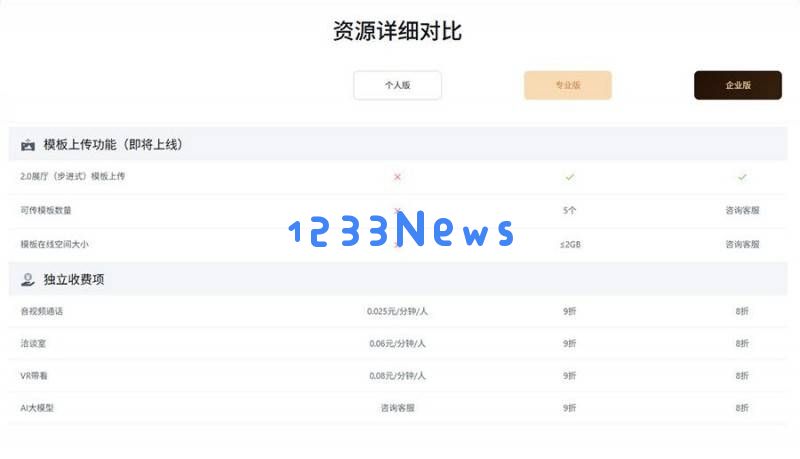The image size is (800, 459).
Task: Select the 专业版 plan button
Action: point(568,85)
